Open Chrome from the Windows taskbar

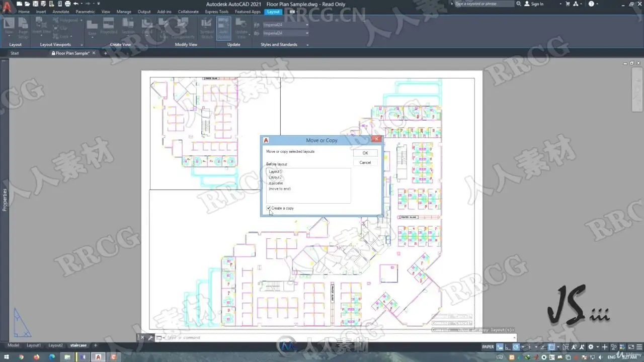pos(21,357)
